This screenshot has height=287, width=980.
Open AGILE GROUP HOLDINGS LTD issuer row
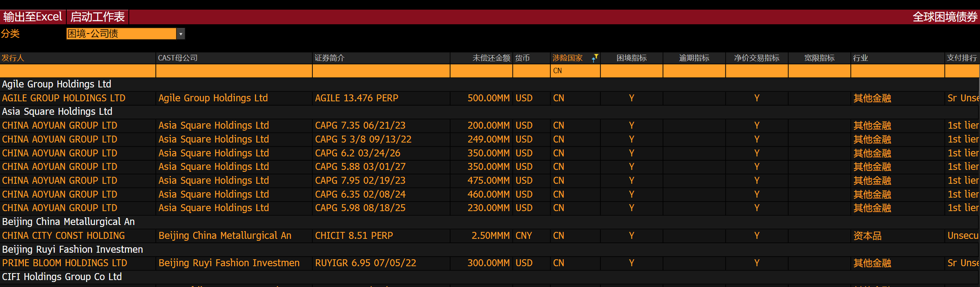pyautogui.click(x=64, y=98)
